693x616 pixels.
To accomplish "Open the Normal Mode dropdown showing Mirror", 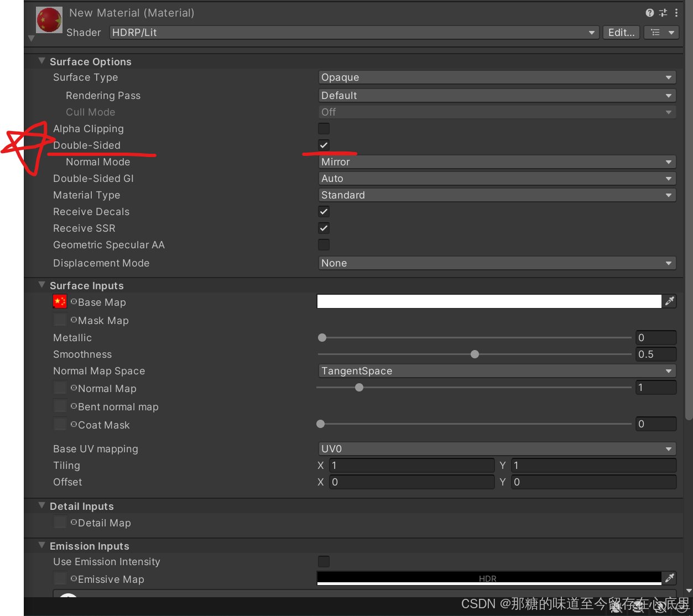I will pos(496,161).
